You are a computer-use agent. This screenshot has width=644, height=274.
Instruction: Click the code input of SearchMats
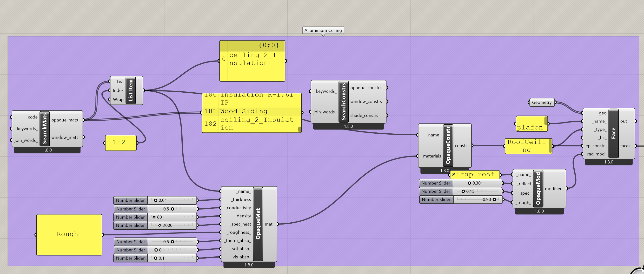tap(33, 117)
